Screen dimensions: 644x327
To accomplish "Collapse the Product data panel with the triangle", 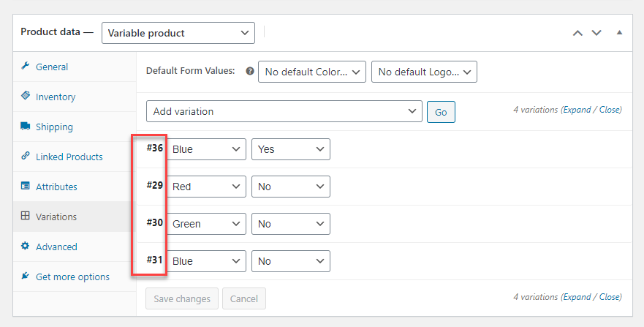I will tap(619, 32).
